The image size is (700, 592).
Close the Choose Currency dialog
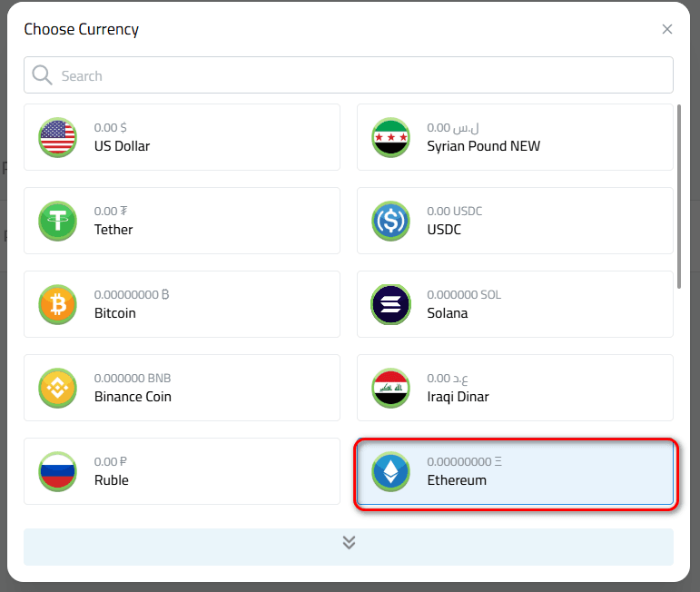[667, 29]
